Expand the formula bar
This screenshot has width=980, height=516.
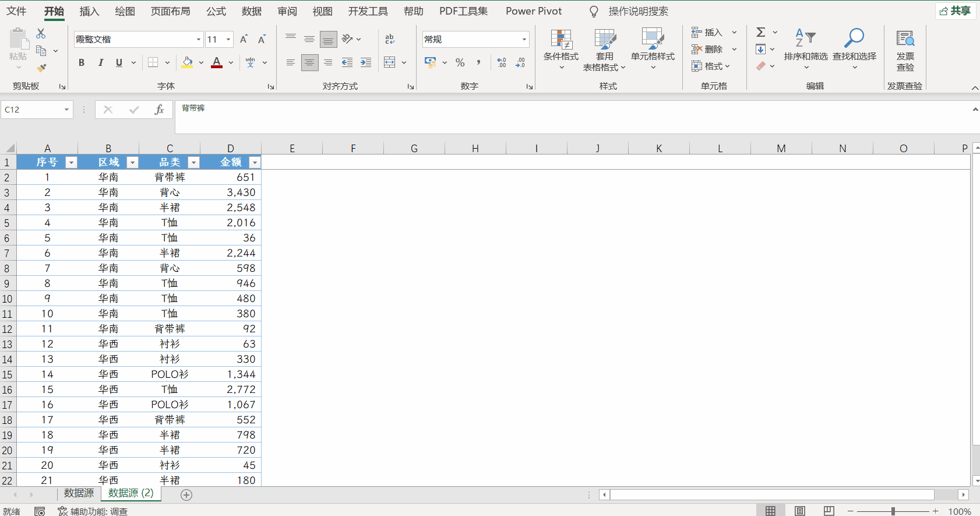[x=975, y=110]
